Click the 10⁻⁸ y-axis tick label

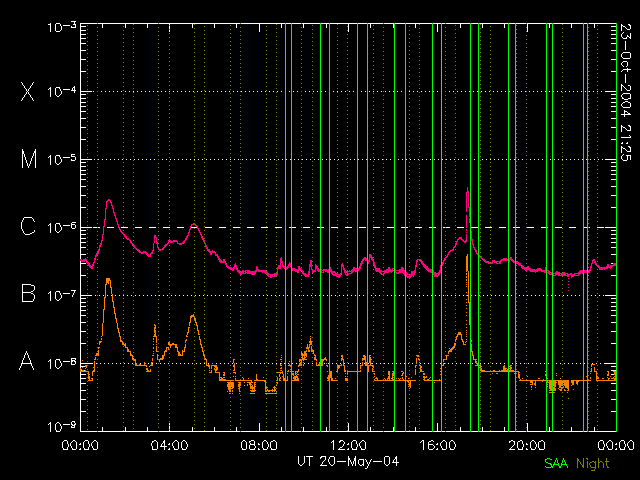[62, 363]
